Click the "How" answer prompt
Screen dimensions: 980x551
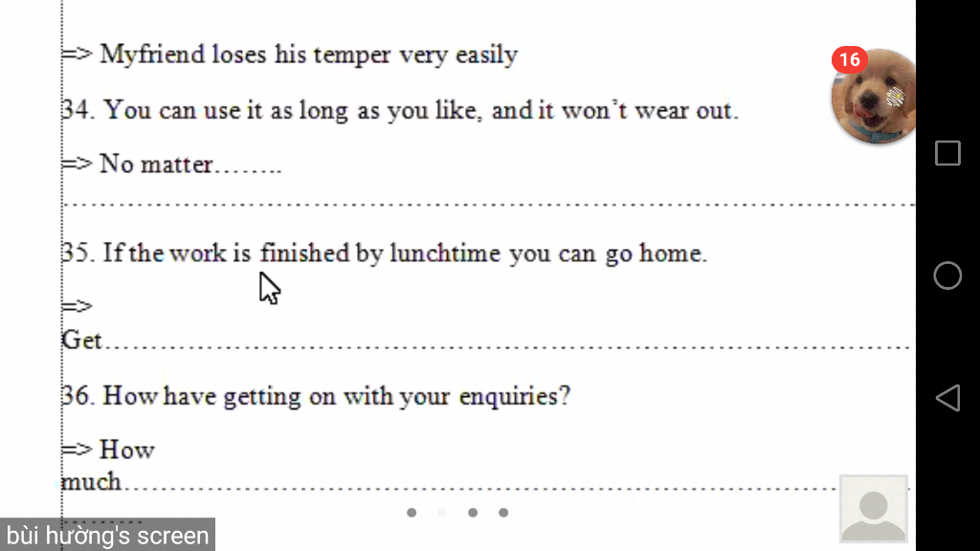[127, 450]
